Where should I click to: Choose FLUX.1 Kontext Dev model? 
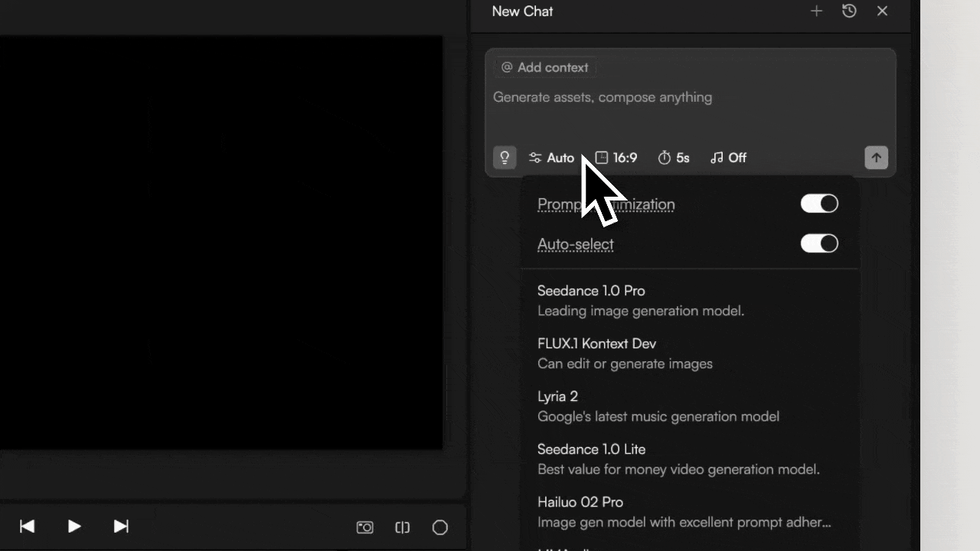point(596,344)
